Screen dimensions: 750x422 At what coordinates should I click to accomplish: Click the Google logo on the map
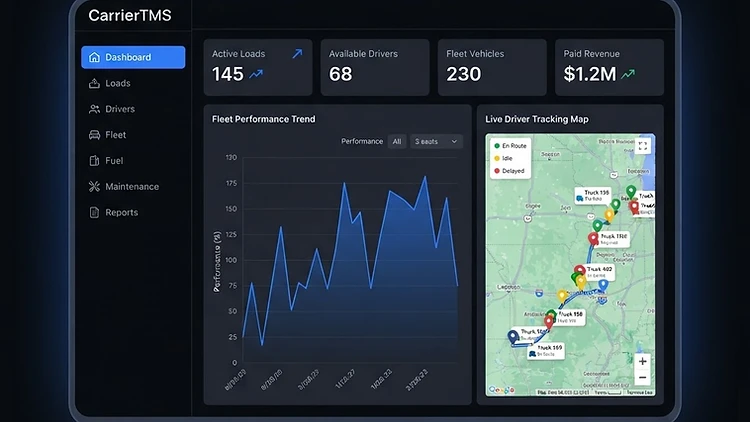tap(501, 390)
